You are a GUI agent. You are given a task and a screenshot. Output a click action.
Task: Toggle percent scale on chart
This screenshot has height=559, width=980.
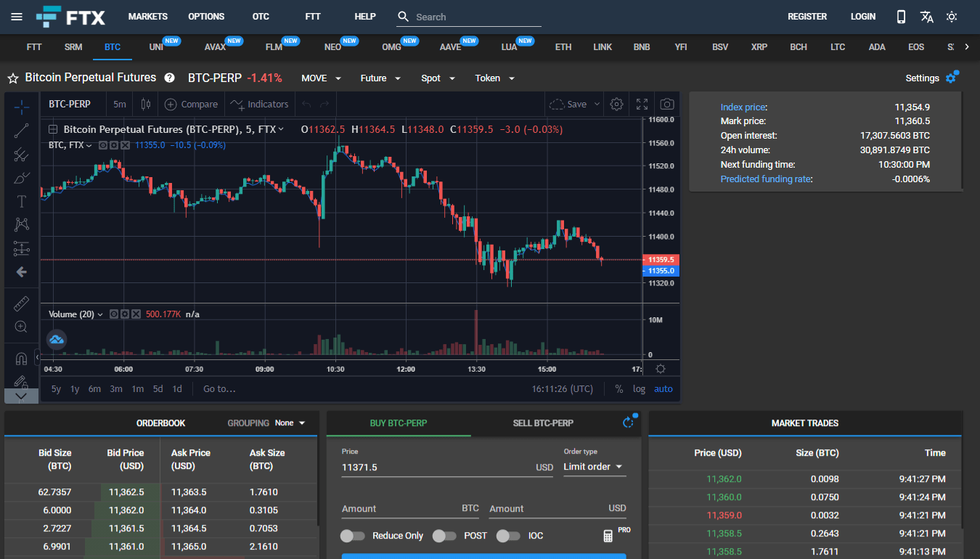(x=619, y=388)
